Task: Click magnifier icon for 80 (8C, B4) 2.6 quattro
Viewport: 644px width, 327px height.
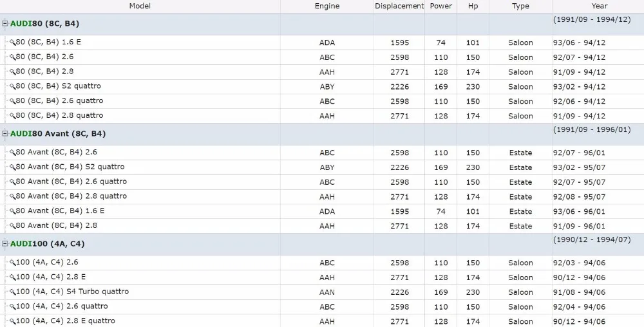Action: 12,101
